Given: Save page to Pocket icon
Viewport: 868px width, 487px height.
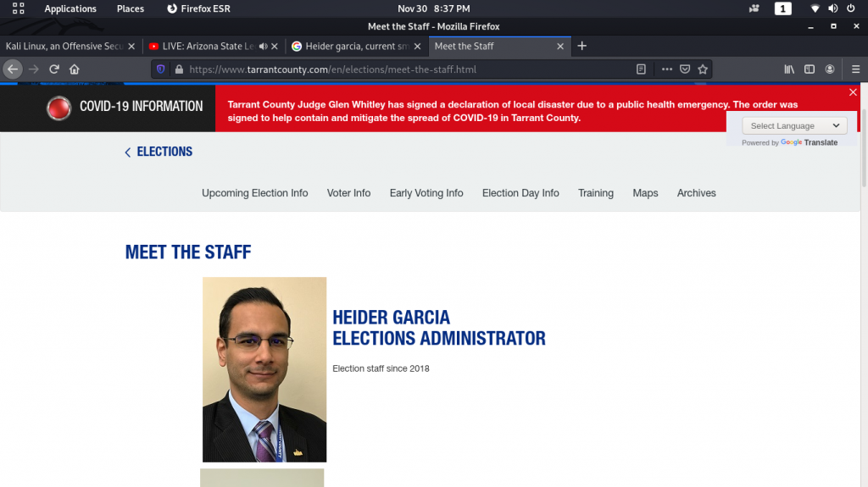Looking at the screenshot, I should (685, 69).
